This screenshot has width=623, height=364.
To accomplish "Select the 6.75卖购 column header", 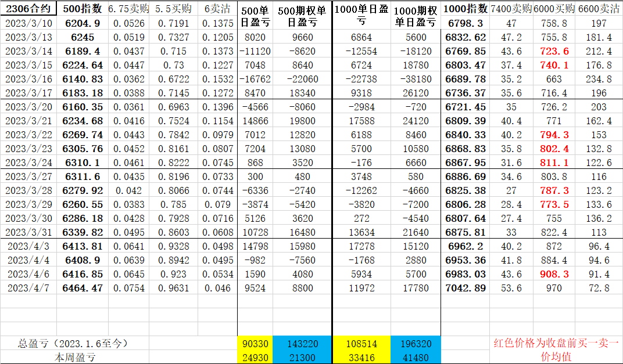I will 129,9.
